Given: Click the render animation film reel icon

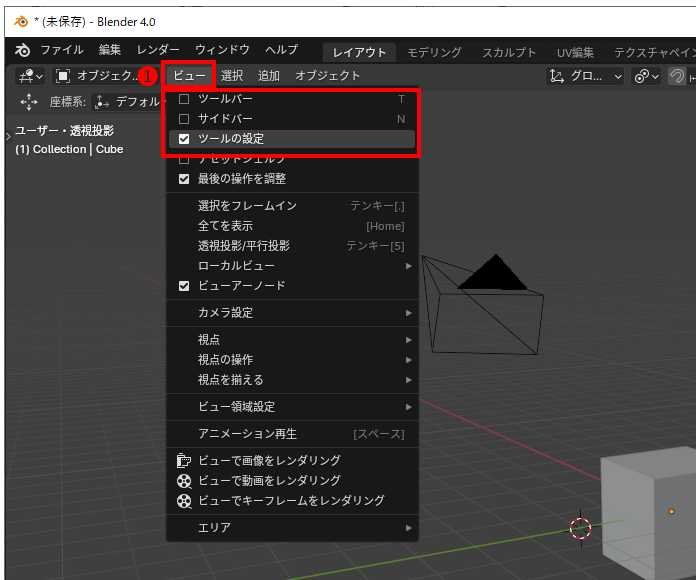Looking at the screenshot, I should (x=183, y=481).
